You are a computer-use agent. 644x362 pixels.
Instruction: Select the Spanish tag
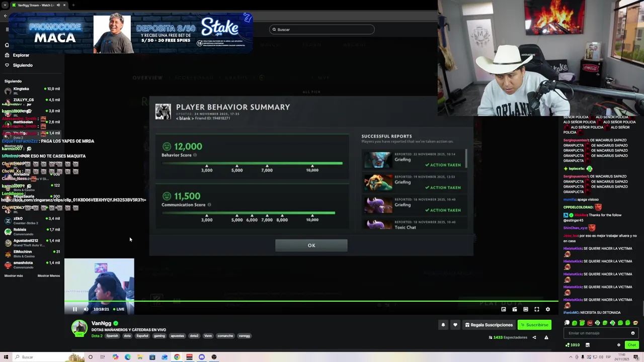(112, 336)
